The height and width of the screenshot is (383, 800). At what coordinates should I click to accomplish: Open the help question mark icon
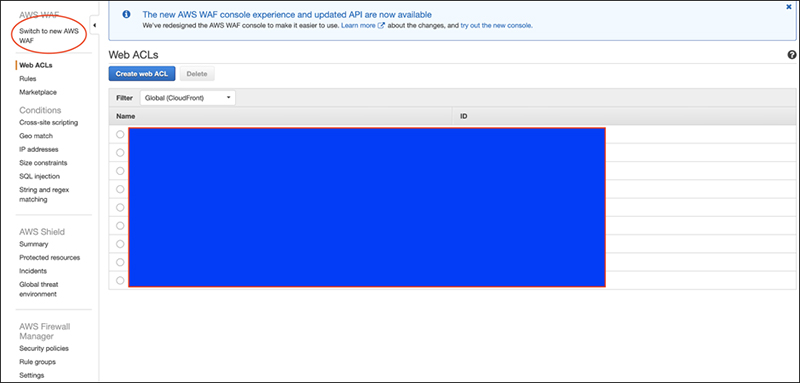click(x=791, y=55)
